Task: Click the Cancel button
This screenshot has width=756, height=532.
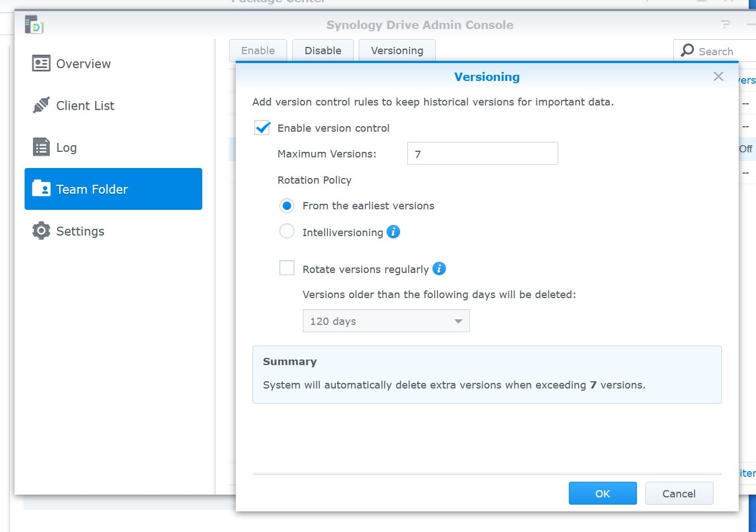Action: pos(679,493)
